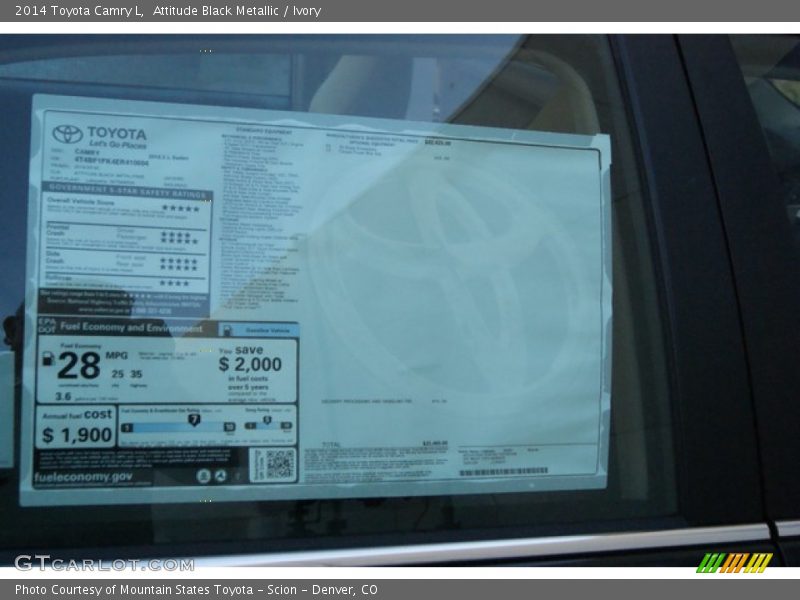Screen dimensions: 800x600
Task: Click the barcode at the sticker bottom
Action: pyautogui.click(x=503, y=471)
